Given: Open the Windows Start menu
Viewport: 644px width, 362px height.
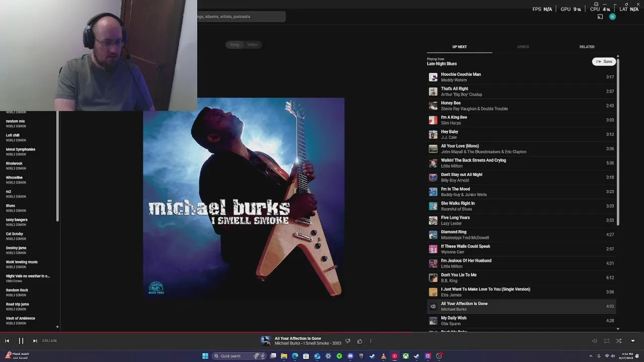Looking at the screenshot, I should (205, 356).
